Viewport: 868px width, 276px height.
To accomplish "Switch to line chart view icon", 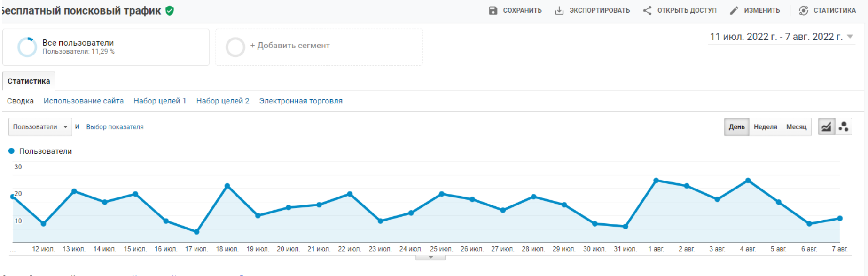I will 826,127.
